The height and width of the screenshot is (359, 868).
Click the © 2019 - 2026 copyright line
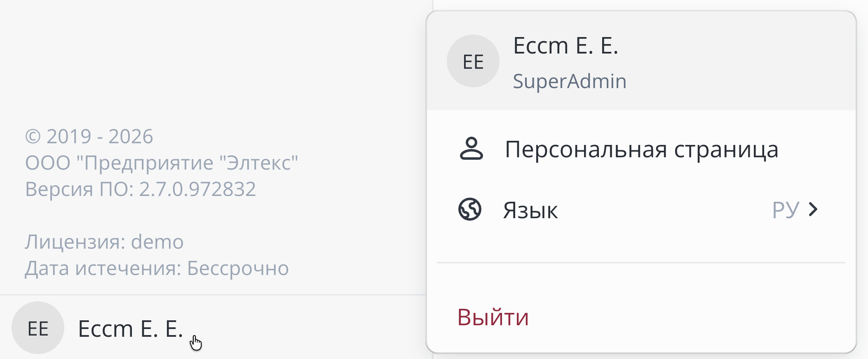(x=89, y=136)
